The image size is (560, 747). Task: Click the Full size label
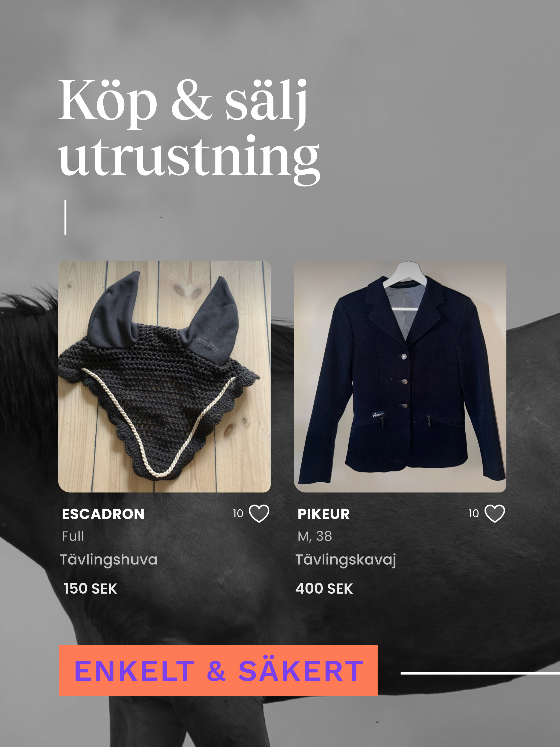[x=73, y=536]
